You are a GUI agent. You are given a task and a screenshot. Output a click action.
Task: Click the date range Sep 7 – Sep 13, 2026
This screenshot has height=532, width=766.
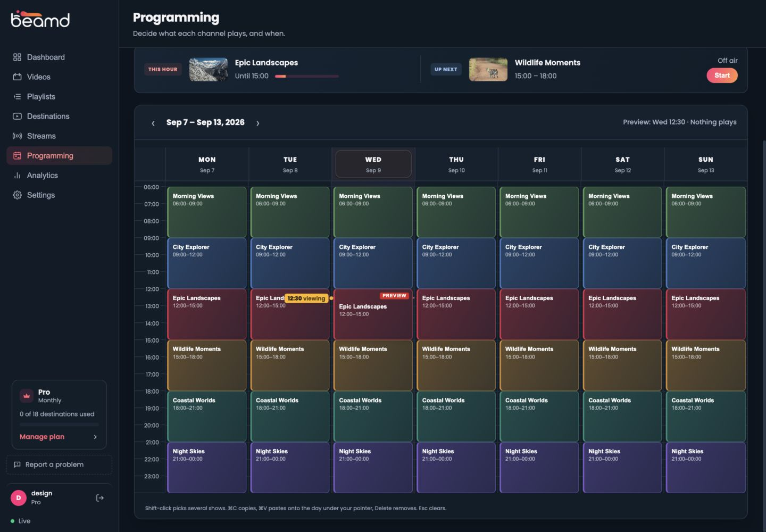click(205, 122)
